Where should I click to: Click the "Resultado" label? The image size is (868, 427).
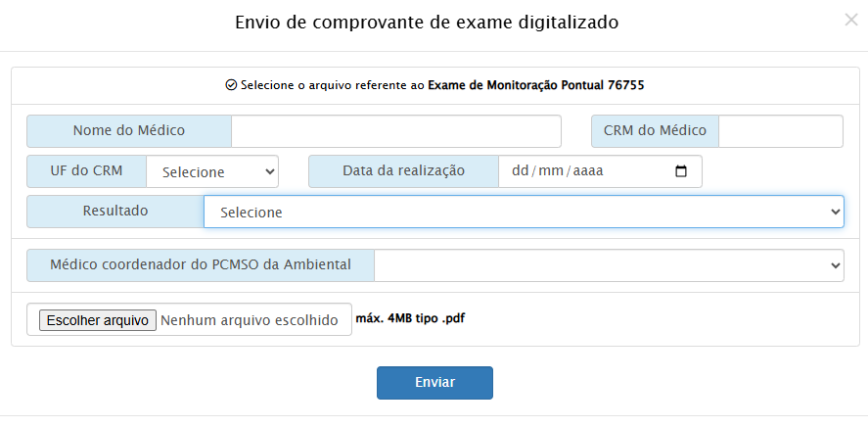click(x=115, y=212)
